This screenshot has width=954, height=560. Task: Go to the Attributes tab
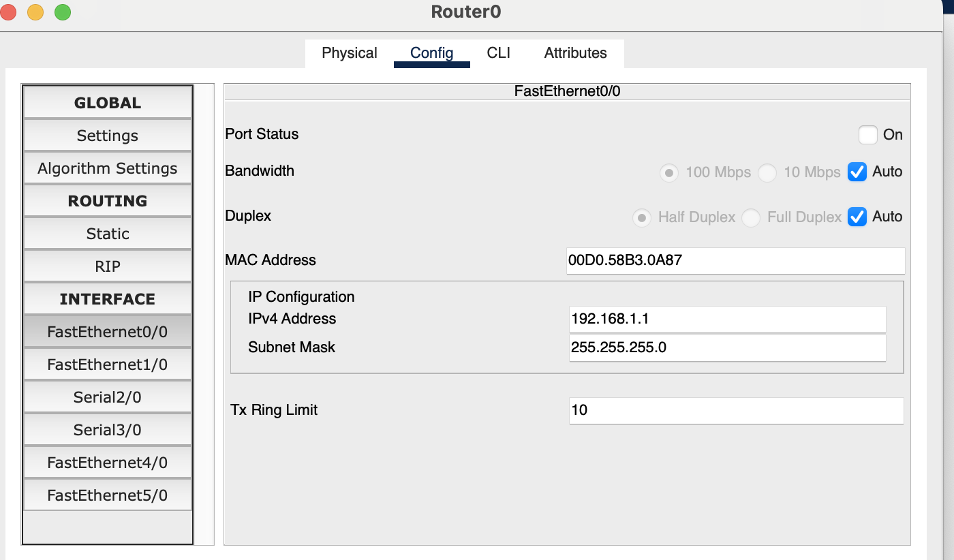coord(576,53)
